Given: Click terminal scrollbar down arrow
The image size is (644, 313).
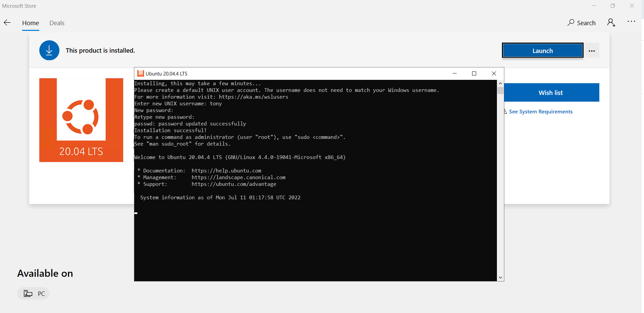Looking at the screenshot, I should 500,277.
